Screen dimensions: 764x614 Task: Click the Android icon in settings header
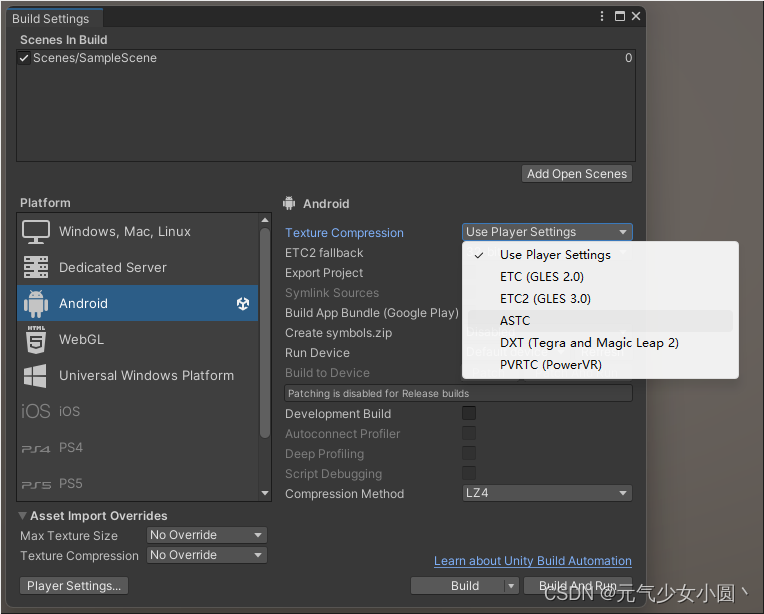click(289, 203)
